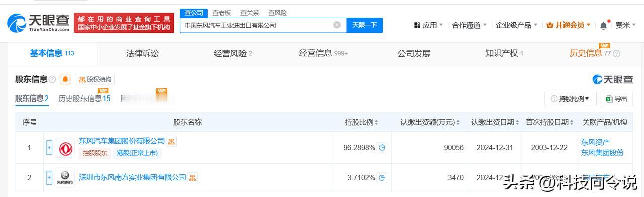Image resolution: width=644 pixels, height=197 pixels.
Task: Select the 查风险 search tab
Action: tap(278, 13)
